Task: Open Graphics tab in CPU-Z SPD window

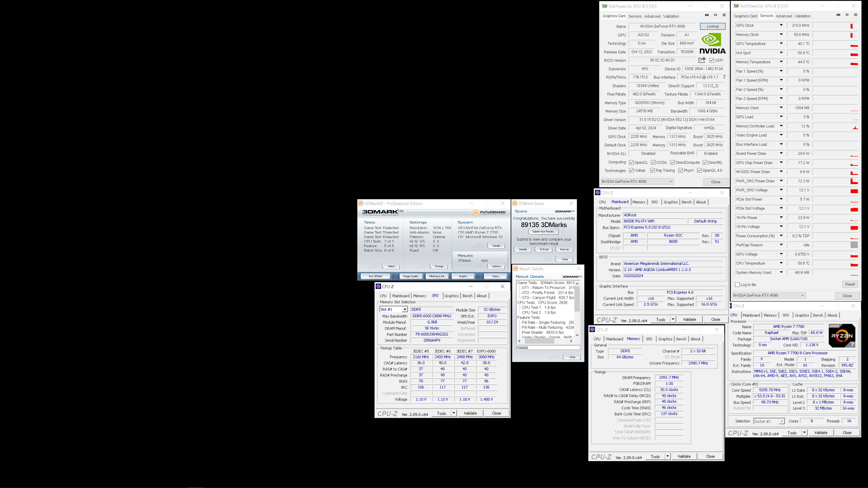Action: [451, 296]
